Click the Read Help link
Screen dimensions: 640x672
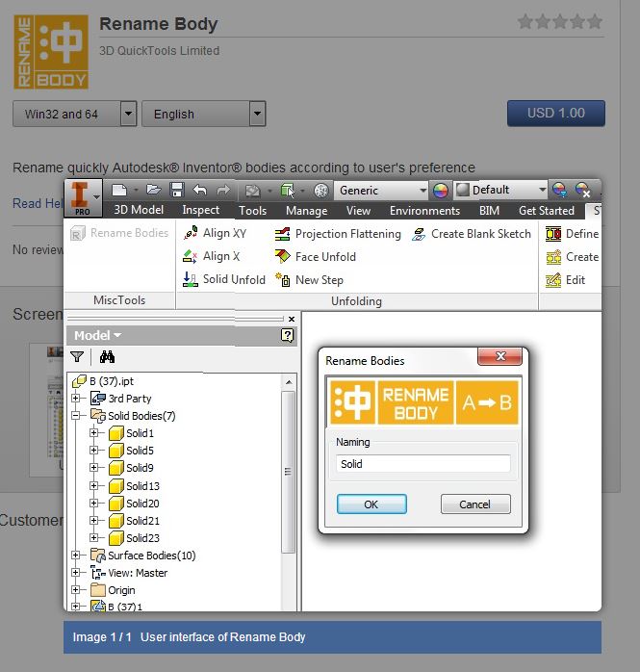[38, 203]
